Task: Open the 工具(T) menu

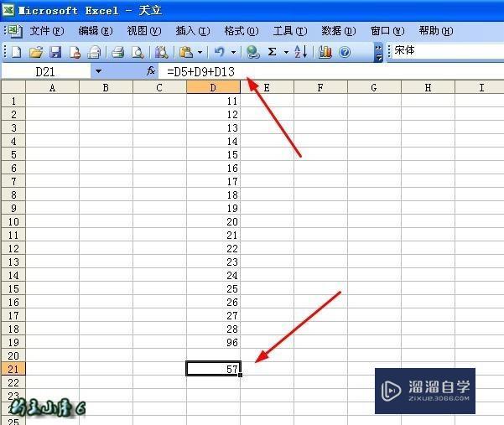Action: [290, 31]
